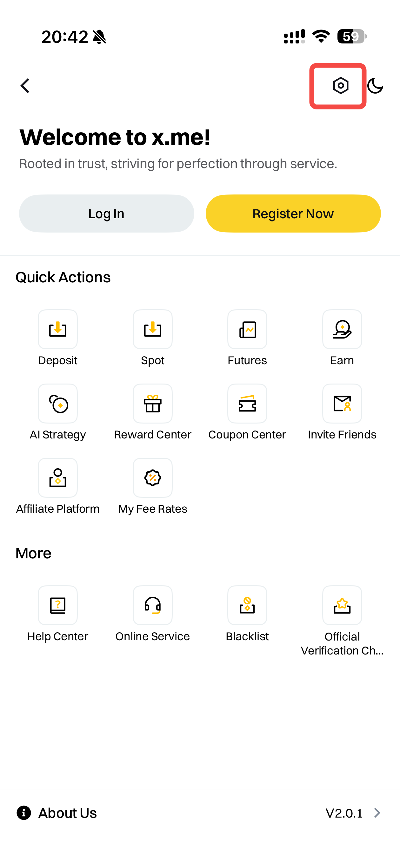Open the Blacklist icon
The image size is (400, 868).
click(247, 605)
